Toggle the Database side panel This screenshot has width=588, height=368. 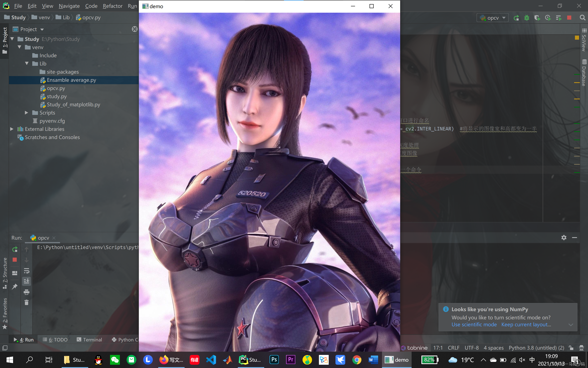(x=584, y=73)
